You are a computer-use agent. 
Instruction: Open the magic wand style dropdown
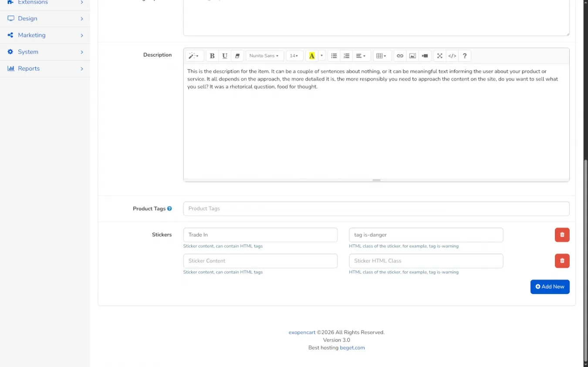[x=193, y=56]
